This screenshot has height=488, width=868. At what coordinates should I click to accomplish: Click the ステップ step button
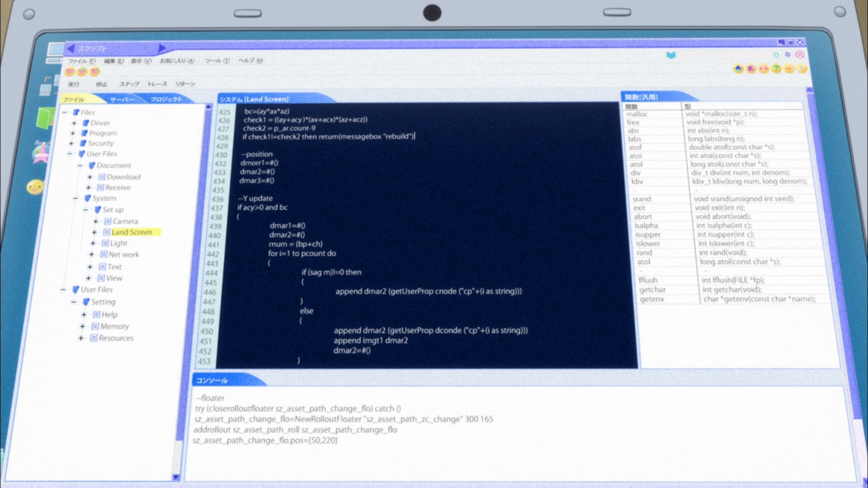pos(129,84)
